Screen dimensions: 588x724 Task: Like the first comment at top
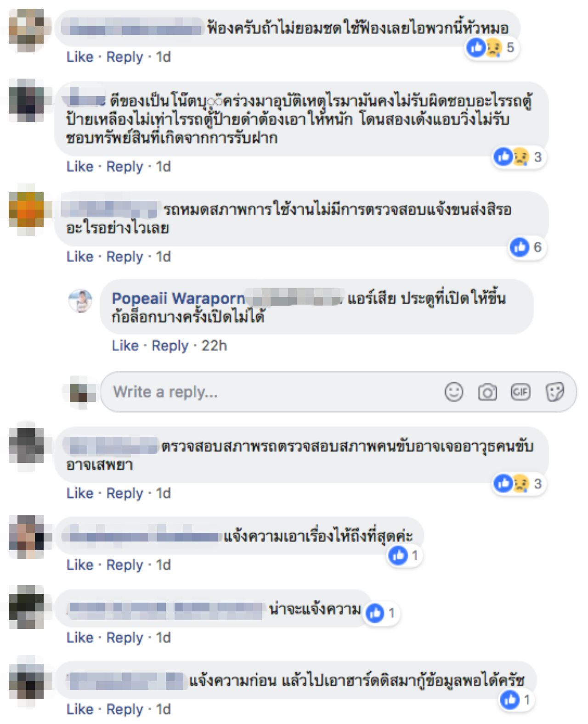pos(80,57)
